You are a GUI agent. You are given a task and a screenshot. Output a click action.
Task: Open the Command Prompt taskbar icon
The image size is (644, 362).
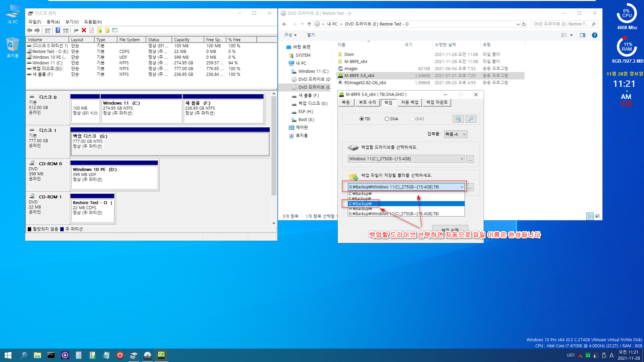point(51,355)
